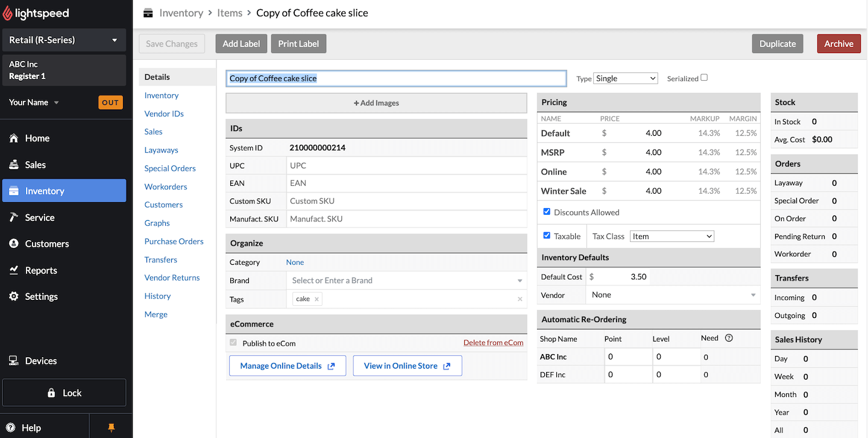Open the Merge tab

[x=156, y=314]
